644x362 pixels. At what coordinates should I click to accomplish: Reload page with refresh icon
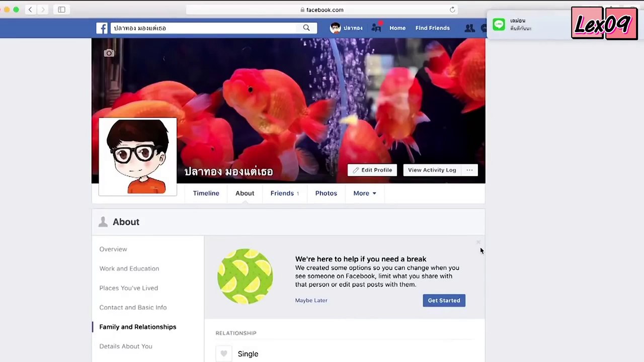[452, 10]
